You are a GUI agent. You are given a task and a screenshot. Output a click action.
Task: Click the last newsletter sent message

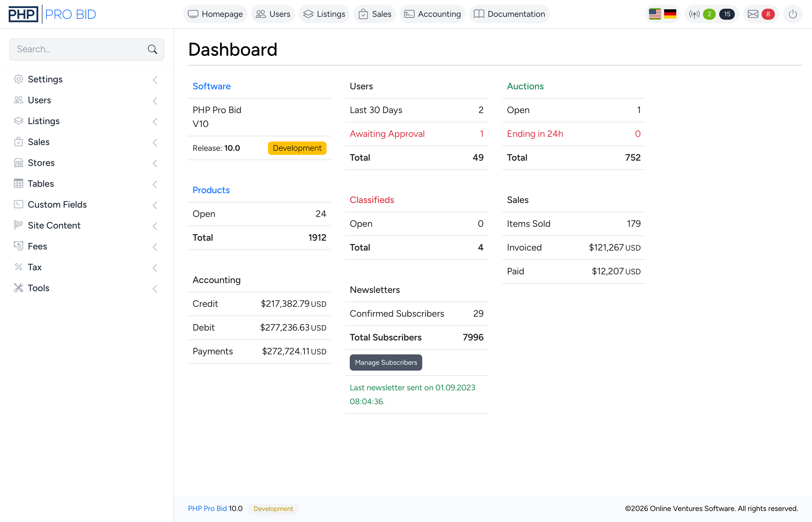pos(412,394)
